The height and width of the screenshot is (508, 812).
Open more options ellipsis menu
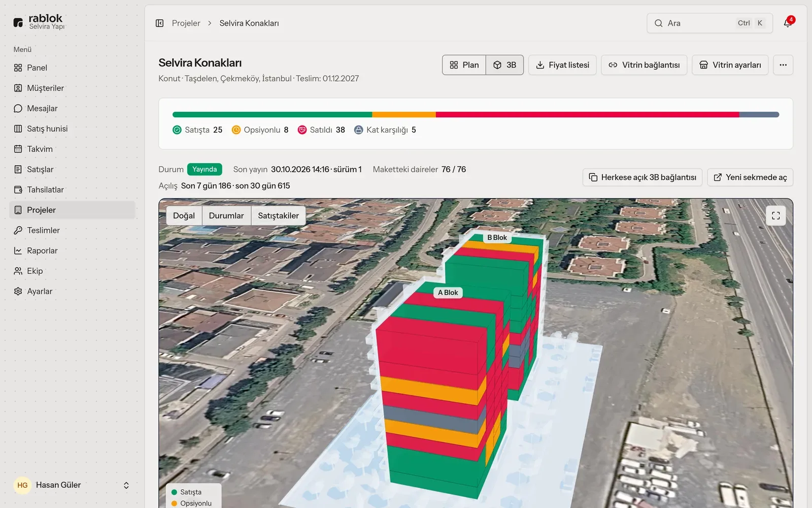pos(783,65)
